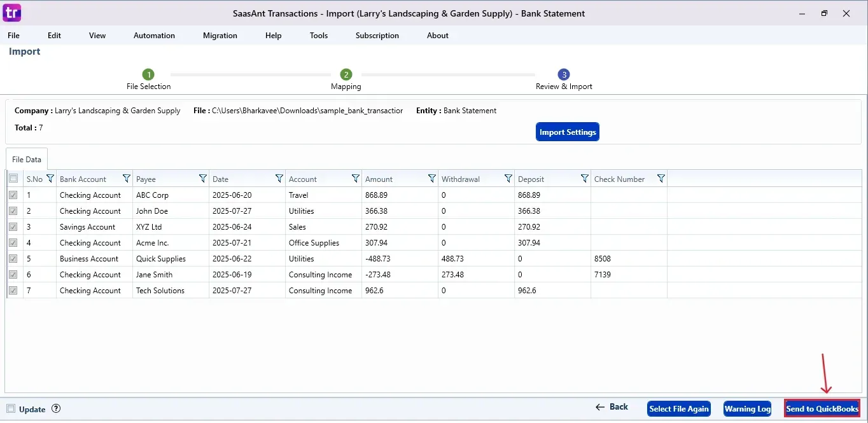Select step 1 File Selection
Screen dimensions: 868x423
(x=148, y=74)
